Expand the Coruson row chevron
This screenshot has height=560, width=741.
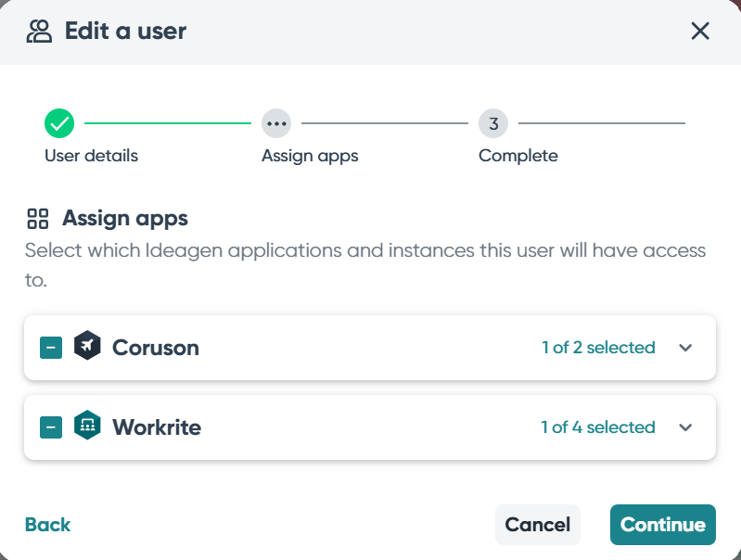click(x=685, y=348)
